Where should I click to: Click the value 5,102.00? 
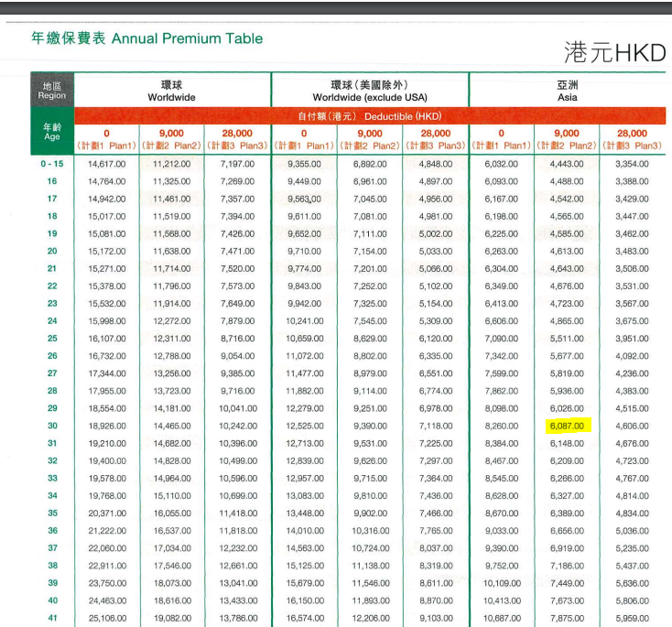436,286
